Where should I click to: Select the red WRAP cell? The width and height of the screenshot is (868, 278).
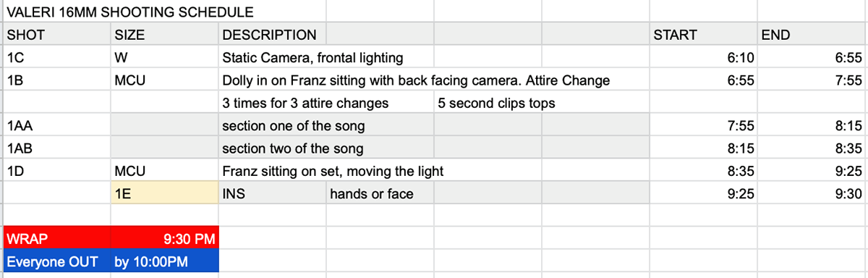tap(56, 240)
